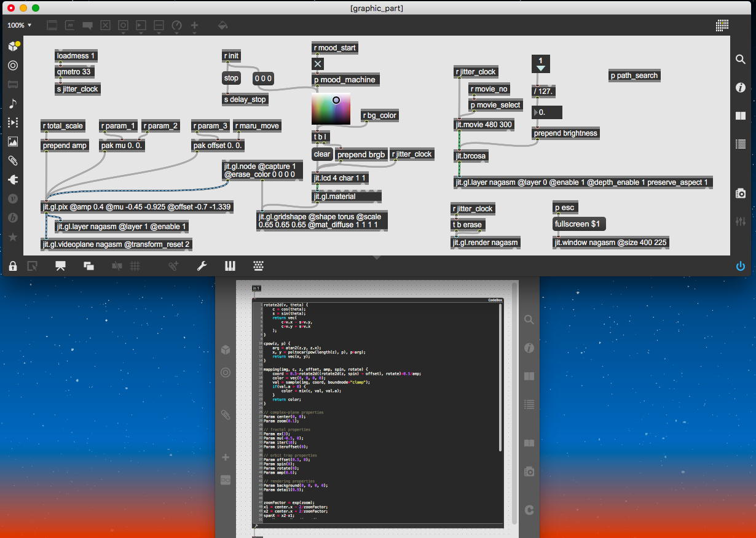
Task: Expand the add-object plus dropdown in top toolbar
Action: click(x=195, y=26)
